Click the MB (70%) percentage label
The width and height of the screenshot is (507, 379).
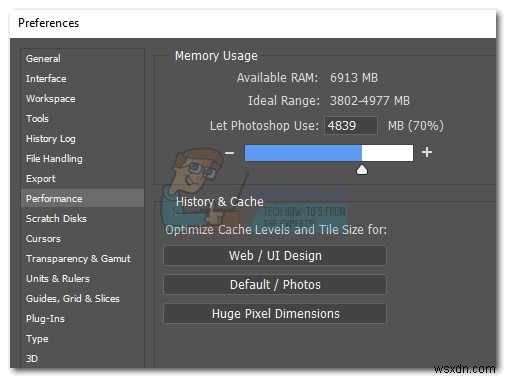pos(416,126)
